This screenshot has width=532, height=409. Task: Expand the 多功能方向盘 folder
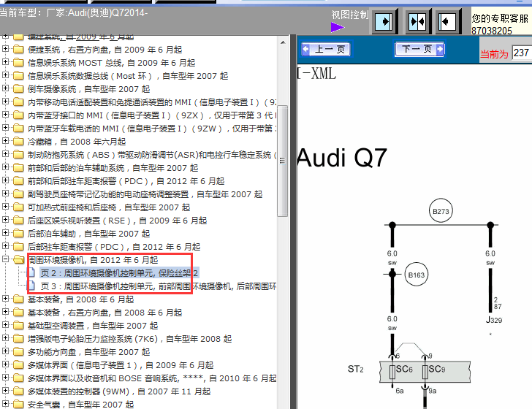[x=5, y=351]
